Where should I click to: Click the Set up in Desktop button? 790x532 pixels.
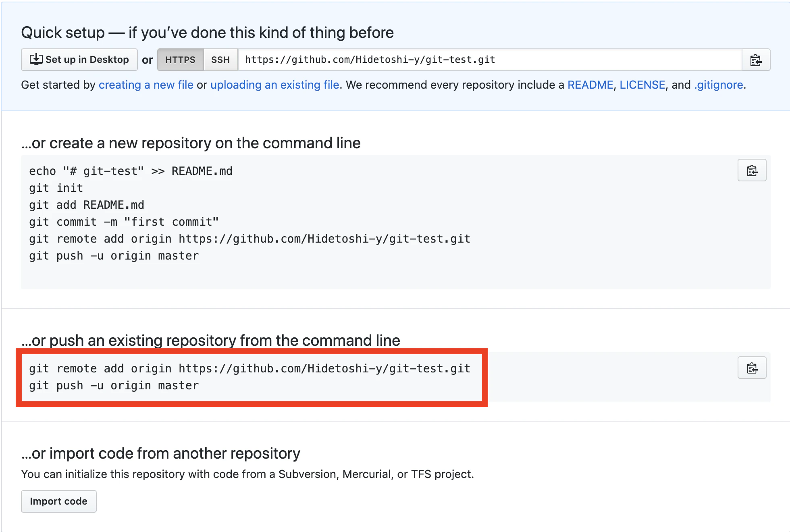pyautogui.click(x=79, y=60)
